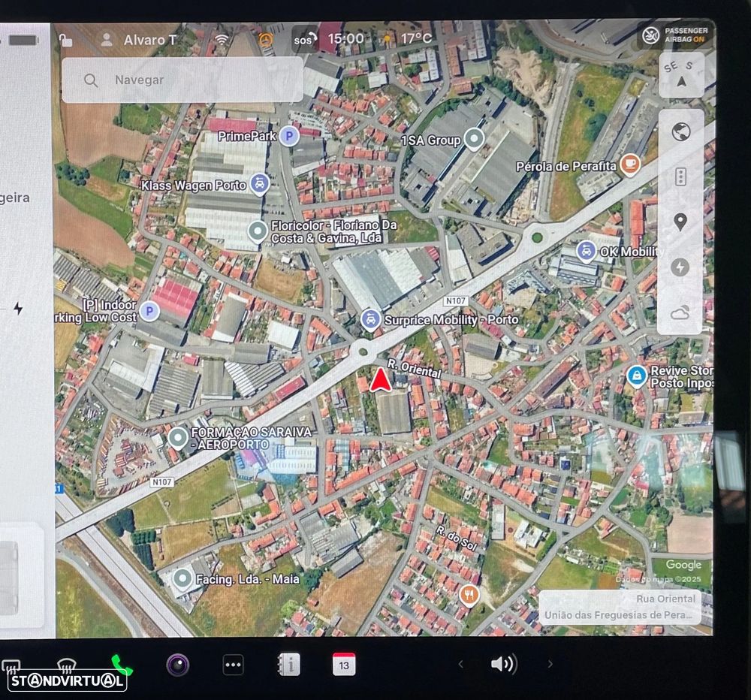Decrease volume with left chevron
Screen dimensions: 751x700
pyautogui.click(x=461, y=664)
